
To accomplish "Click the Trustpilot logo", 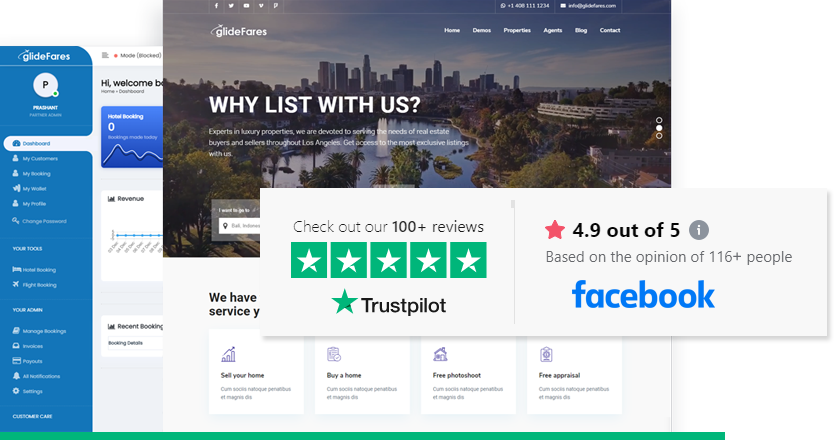I will (389, 303).
